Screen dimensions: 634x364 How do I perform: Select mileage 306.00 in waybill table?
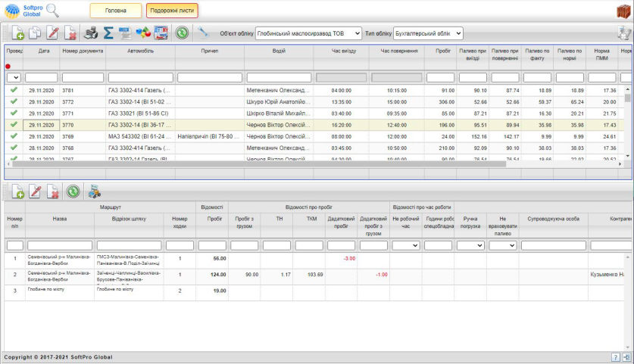pos(446,102)
